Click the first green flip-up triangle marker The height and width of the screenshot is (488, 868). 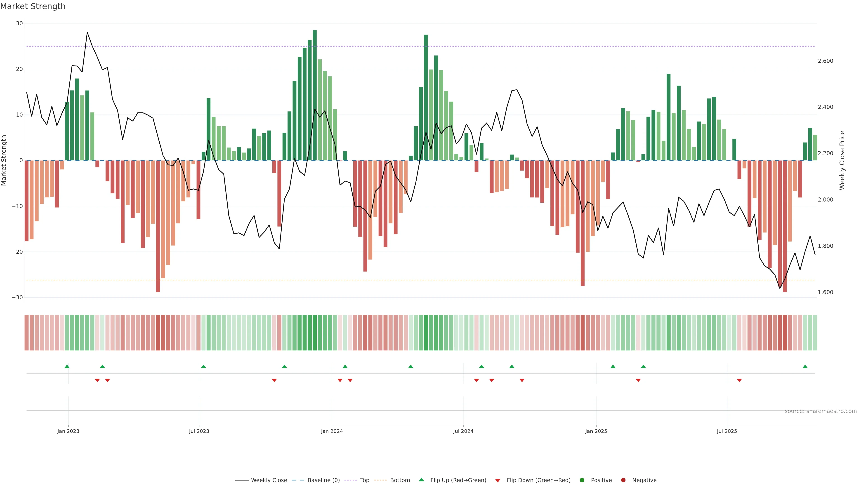[x=67, y=366]
